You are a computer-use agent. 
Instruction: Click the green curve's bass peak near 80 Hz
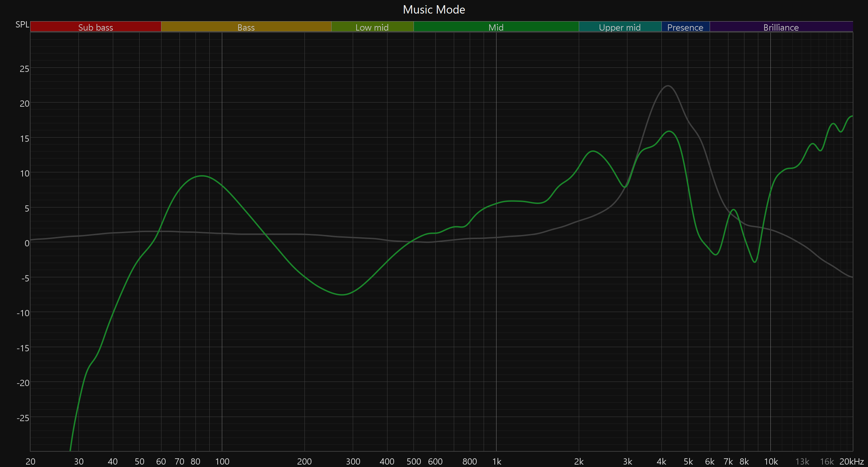[202, 176]
